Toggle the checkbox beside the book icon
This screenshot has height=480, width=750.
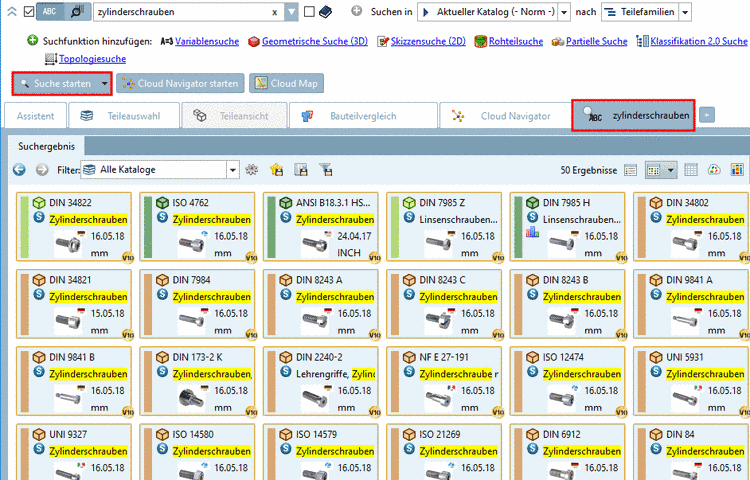[309, 11]
